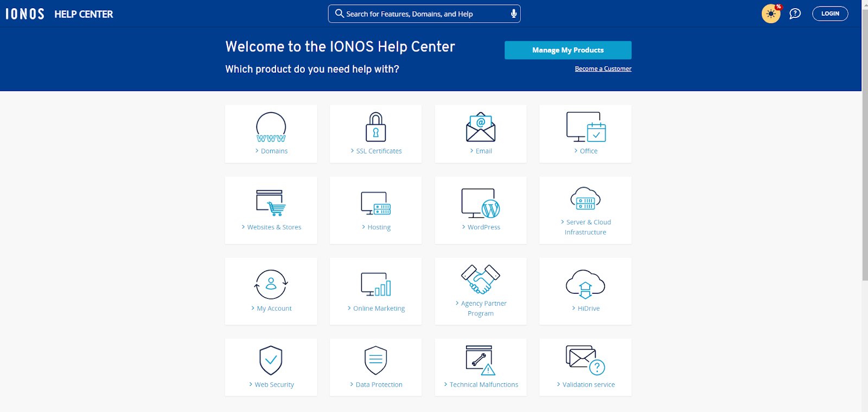The height and width of the screenshot is (412, 868).
Task: Select Online Marketing help link
Action: pyautogui.click(x=376, y=308)
